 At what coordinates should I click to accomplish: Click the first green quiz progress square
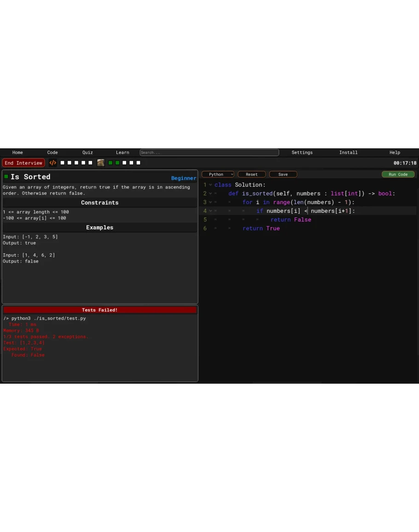pyautogui.click(x=111, y=163)
